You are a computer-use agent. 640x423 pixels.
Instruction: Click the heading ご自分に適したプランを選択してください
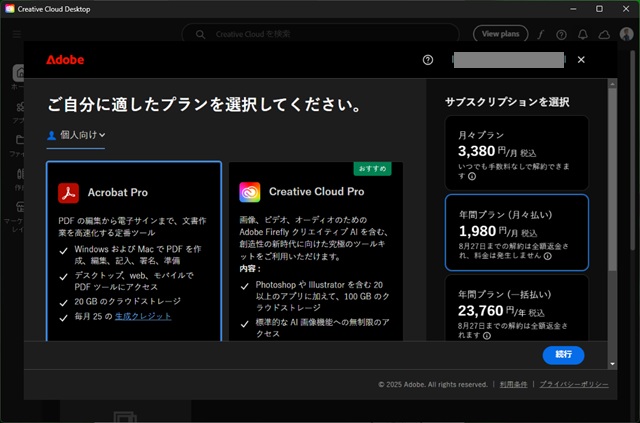click(204, 105)
